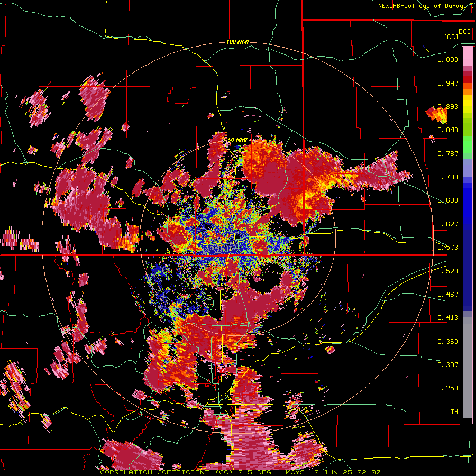The width and height of the screenshot is (476, 476).
Task: Click the 1.000 value on the color scale
Action: pos(448,59)
